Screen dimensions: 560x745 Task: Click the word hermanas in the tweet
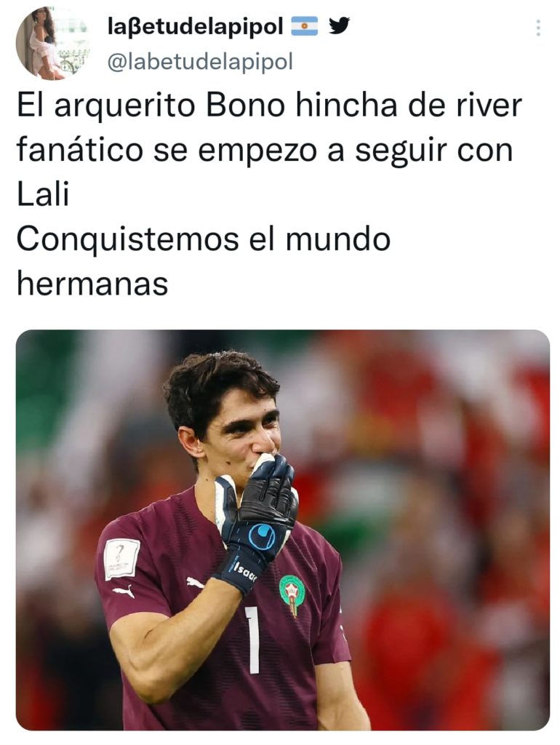point(92,284)
